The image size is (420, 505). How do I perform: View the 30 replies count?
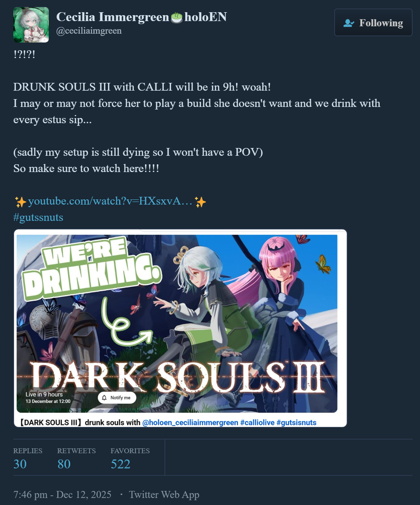[20, 464]
